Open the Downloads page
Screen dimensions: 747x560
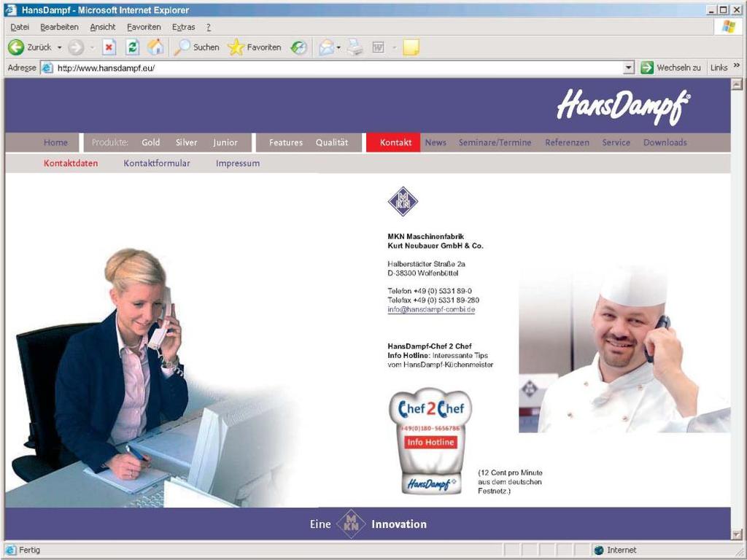click(665, 142)
